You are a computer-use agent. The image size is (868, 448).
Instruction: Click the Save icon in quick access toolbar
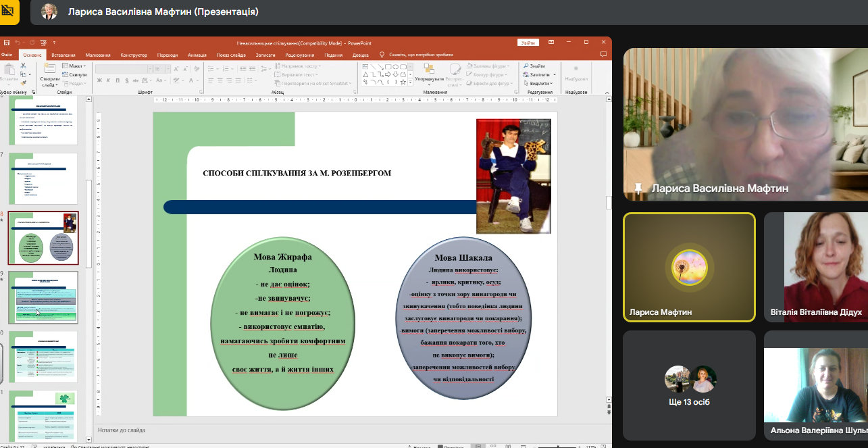(7, 43)
